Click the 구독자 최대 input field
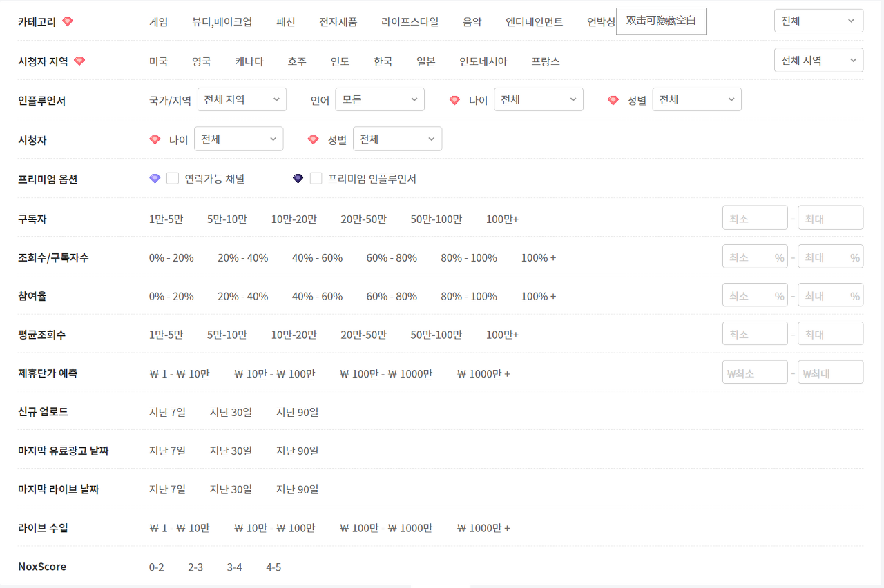Screen dimensions: 884x588 point(830,218)
